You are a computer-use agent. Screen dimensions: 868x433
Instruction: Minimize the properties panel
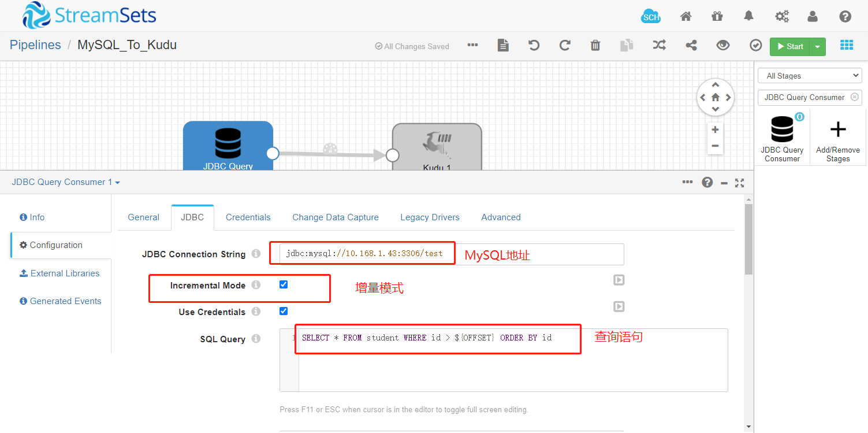[724, 183]
